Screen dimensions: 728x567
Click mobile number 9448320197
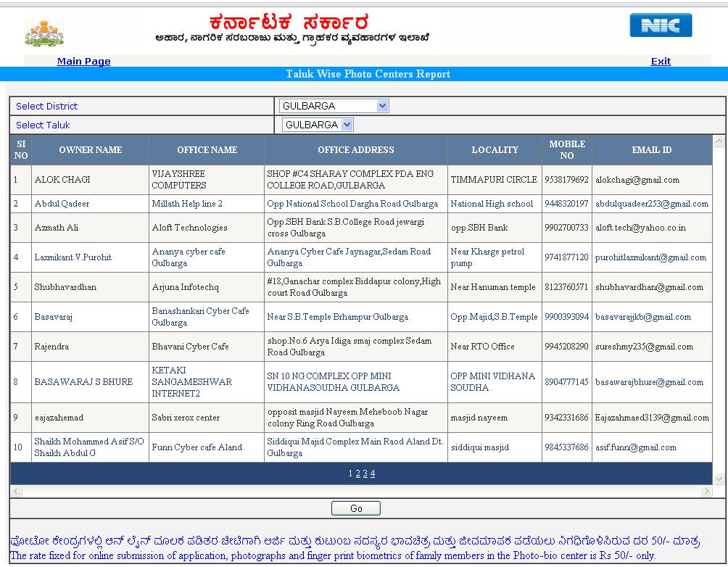click(x=566, y=204)
